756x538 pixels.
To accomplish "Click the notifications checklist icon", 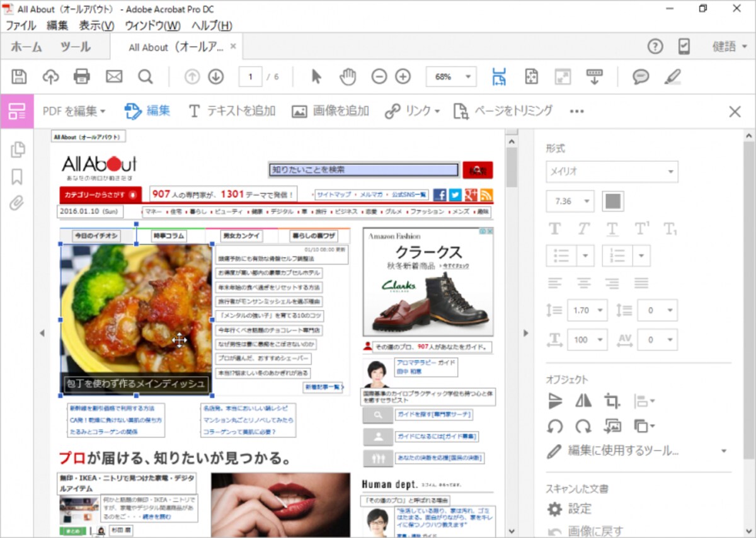I will click(684, 46).
